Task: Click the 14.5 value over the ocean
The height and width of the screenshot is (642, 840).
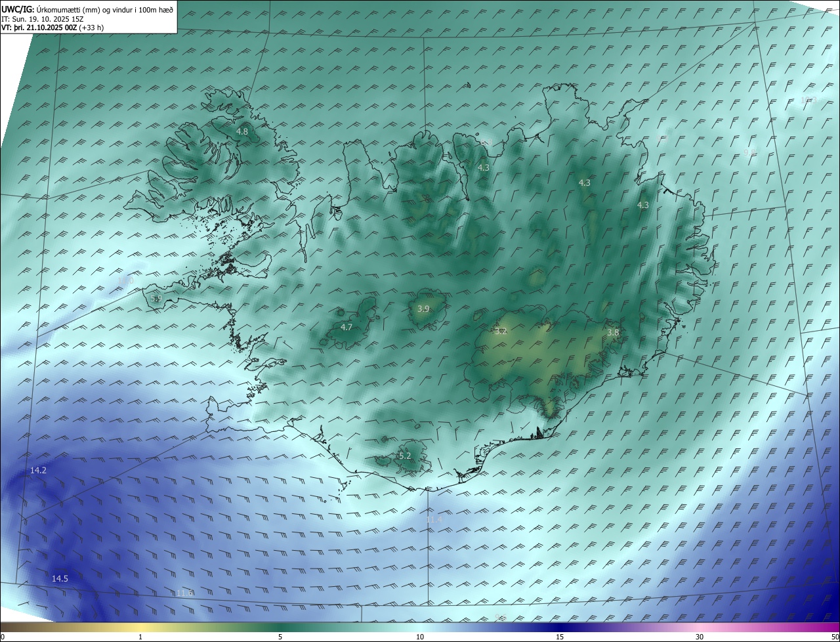Action: pos(60,578)
